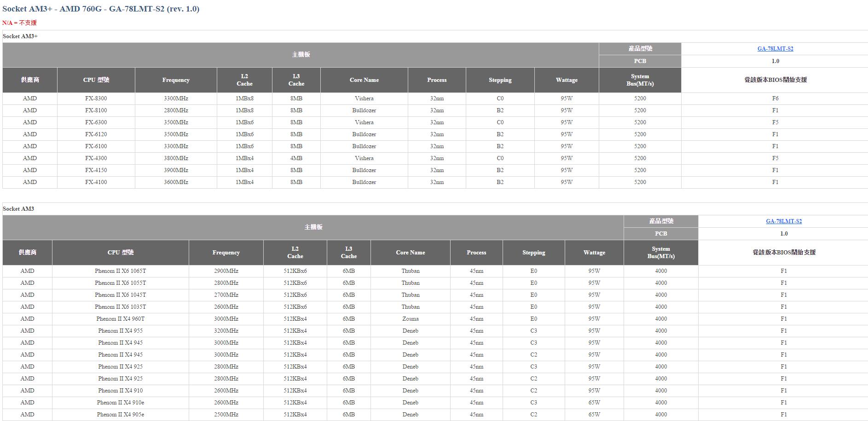Click the 產品型號 label in AM3+ table

tap(640, 49)
